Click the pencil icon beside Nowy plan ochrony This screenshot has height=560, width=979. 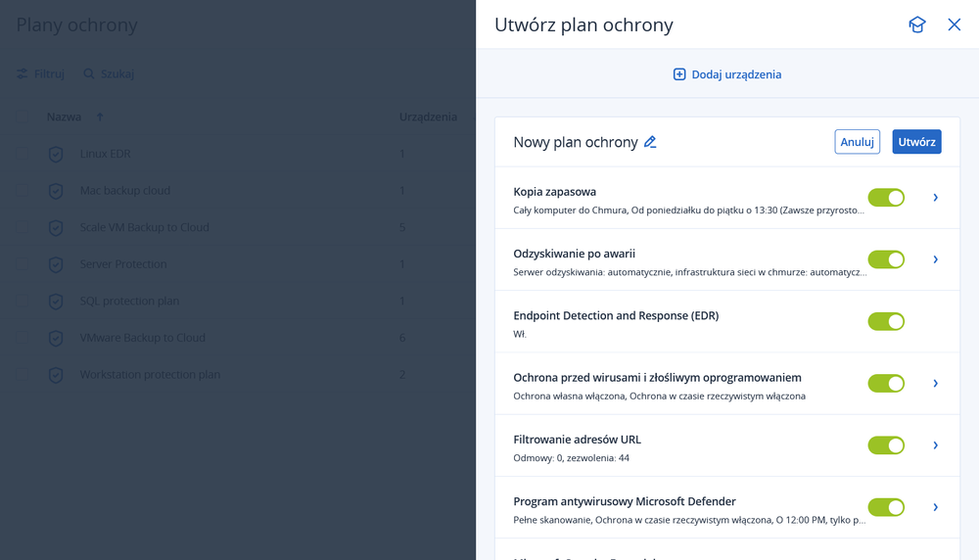tap(650, 142)
